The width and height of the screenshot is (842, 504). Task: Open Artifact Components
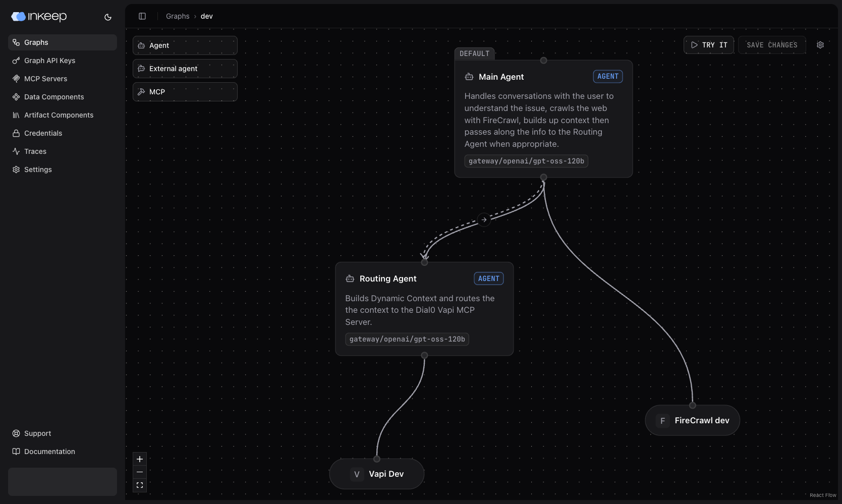59,115
